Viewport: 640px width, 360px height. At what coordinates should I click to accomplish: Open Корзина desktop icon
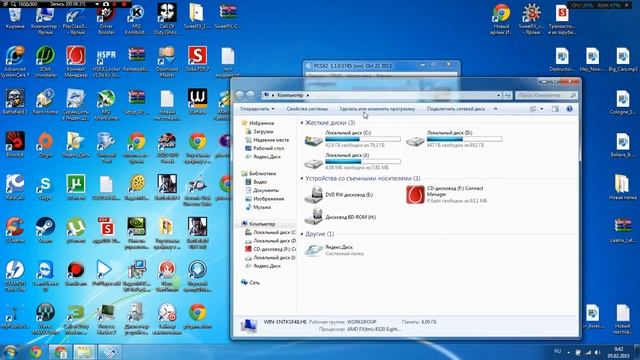click(15, 18)
